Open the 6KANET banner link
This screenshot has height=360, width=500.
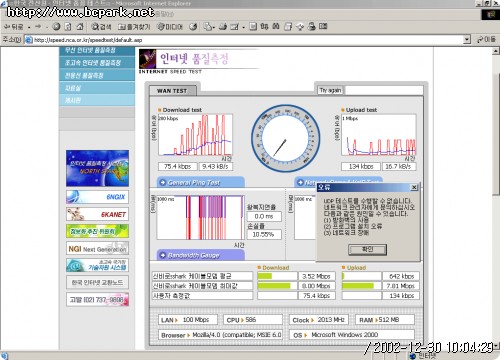click(97, 214)
